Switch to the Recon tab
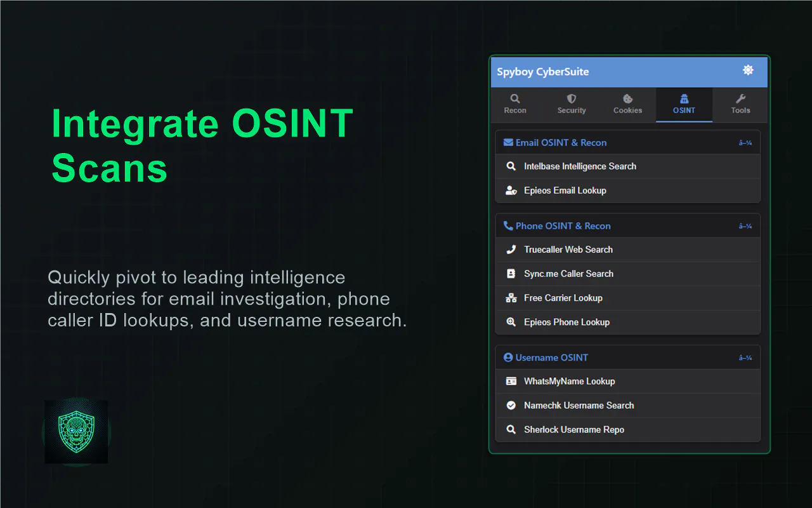 coord(515,104)
